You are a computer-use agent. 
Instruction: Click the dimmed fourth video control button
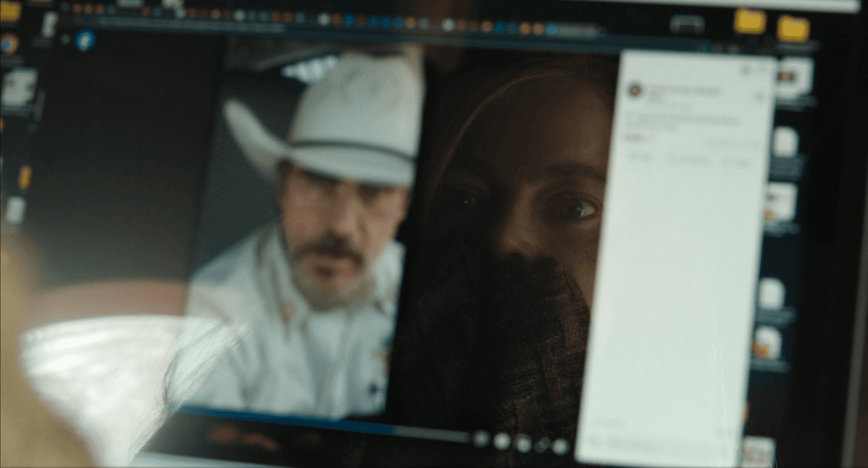coord(541,444)
